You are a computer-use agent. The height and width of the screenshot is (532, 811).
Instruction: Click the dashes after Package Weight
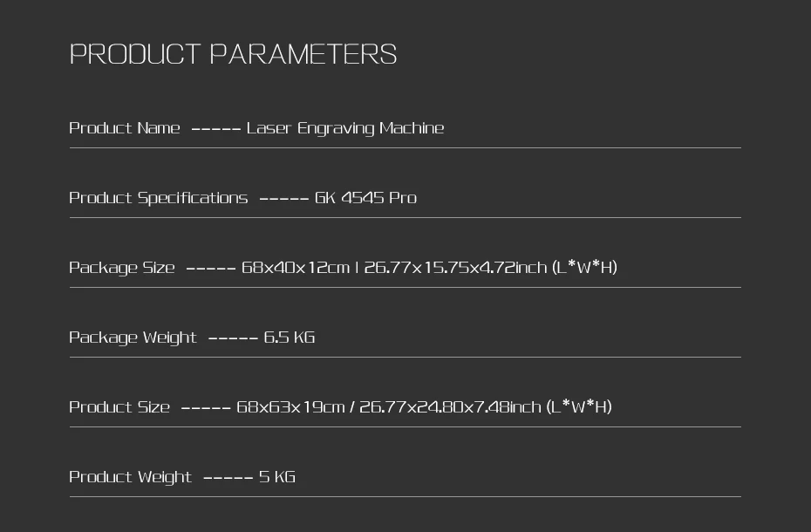coord(233,338)
